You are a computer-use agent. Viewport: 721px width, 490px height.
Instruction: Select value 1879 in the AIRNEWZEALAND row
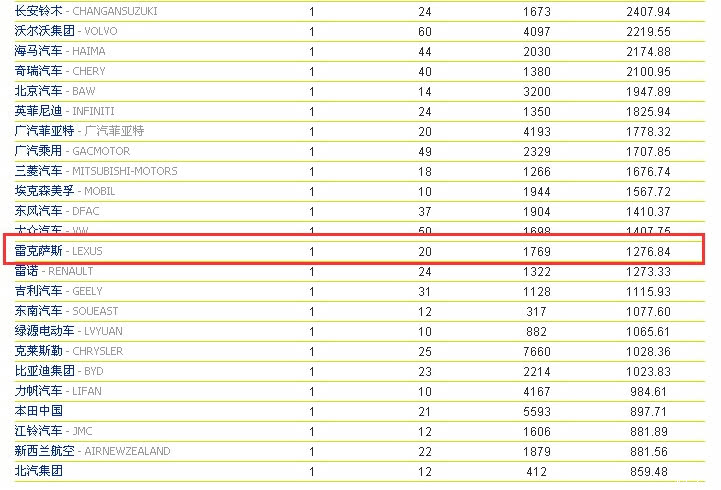[x=537, y=451]
